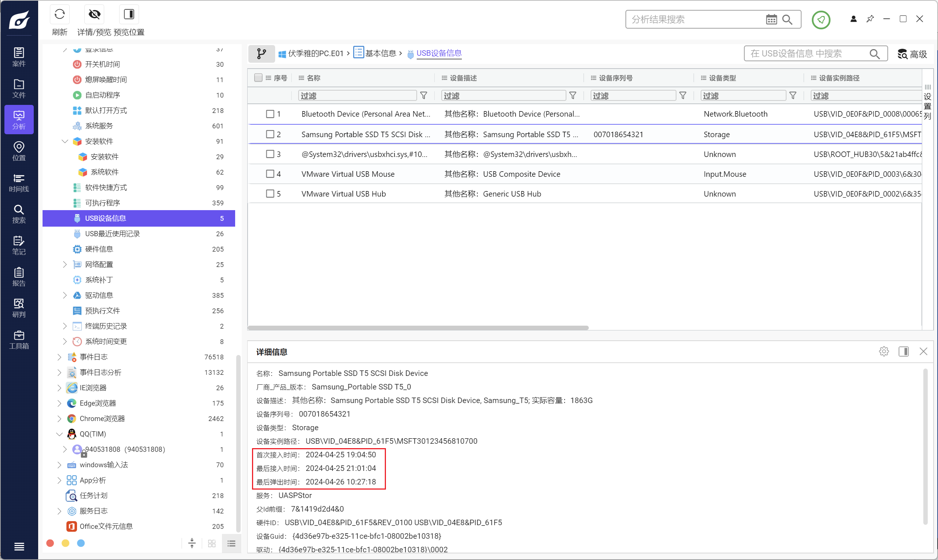Check the select-all header checkbox
This screenshot has height=560, width=938.
coord(258,78)
